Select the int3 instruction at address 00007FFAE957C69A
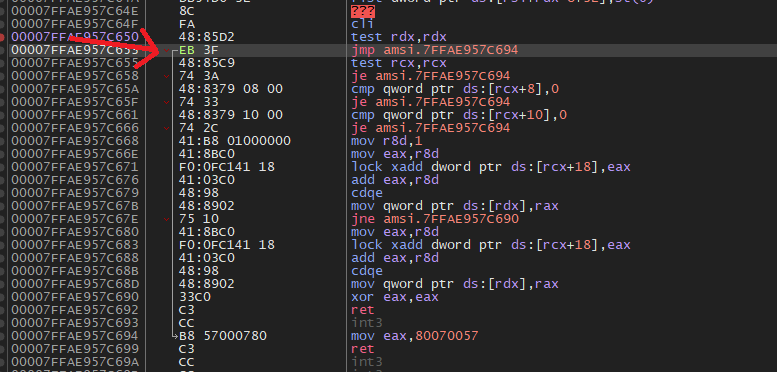The height and width of the screenshot is (372, 779). [x=367, y=362]
